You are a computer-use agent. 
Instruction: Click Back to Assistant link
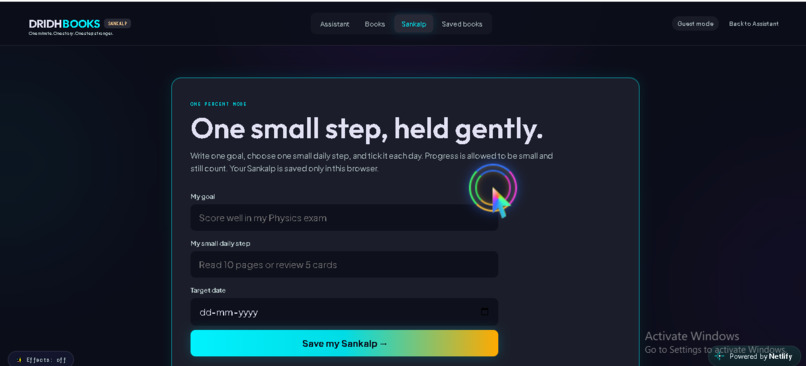click(754, 24)
